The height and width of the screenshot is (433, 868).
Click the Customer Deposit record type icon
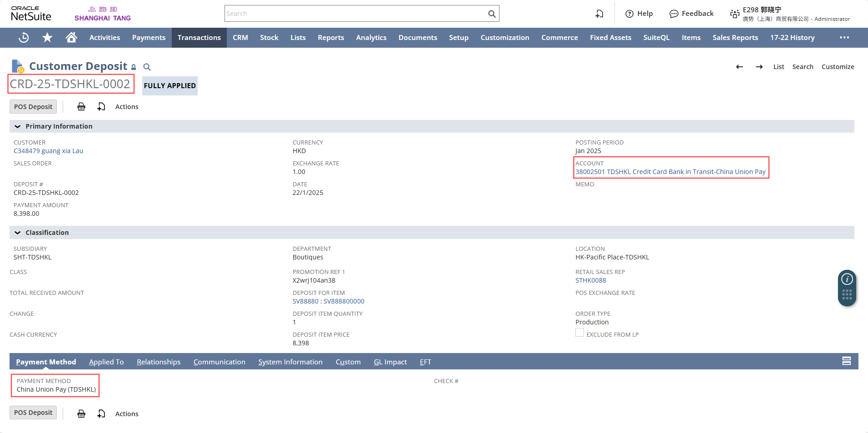click(18, 66)
